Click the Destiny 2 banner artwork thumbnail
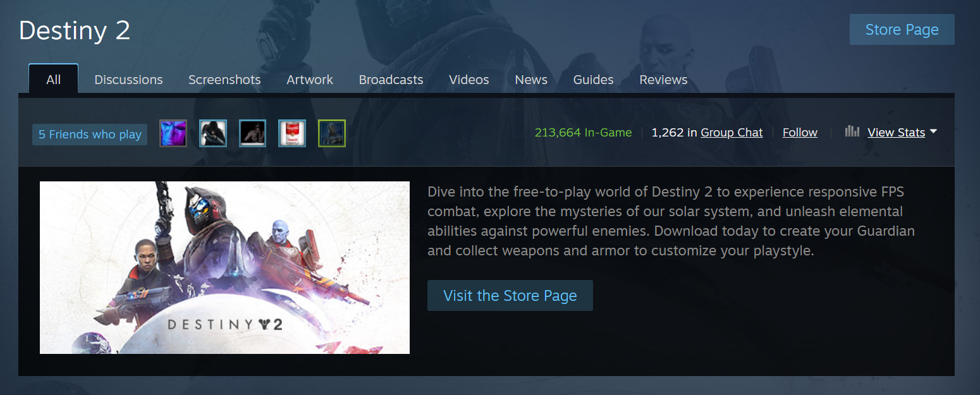Viewport: 980px width, 395px height. [224, 267]
